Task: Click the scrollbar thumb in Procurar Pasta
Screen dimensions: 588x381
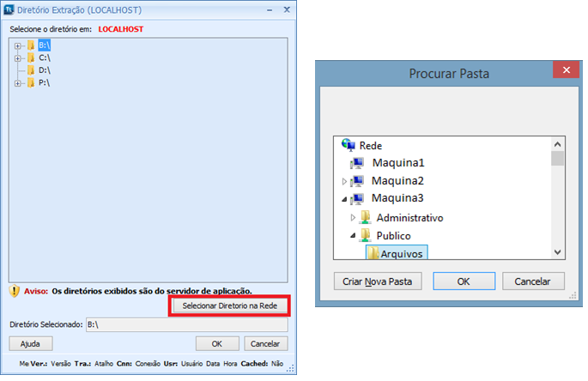Action: point(557,158)
